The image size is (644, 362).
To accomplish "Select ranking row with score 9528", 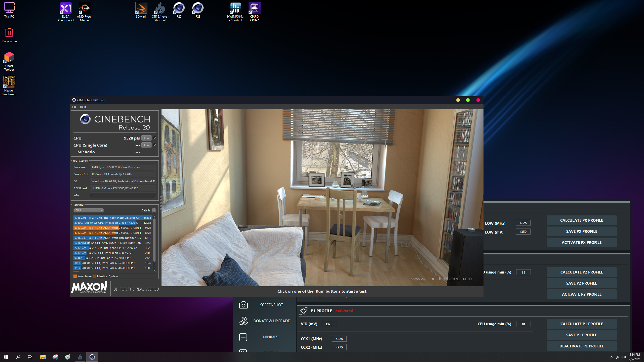I will coord(113,228).
